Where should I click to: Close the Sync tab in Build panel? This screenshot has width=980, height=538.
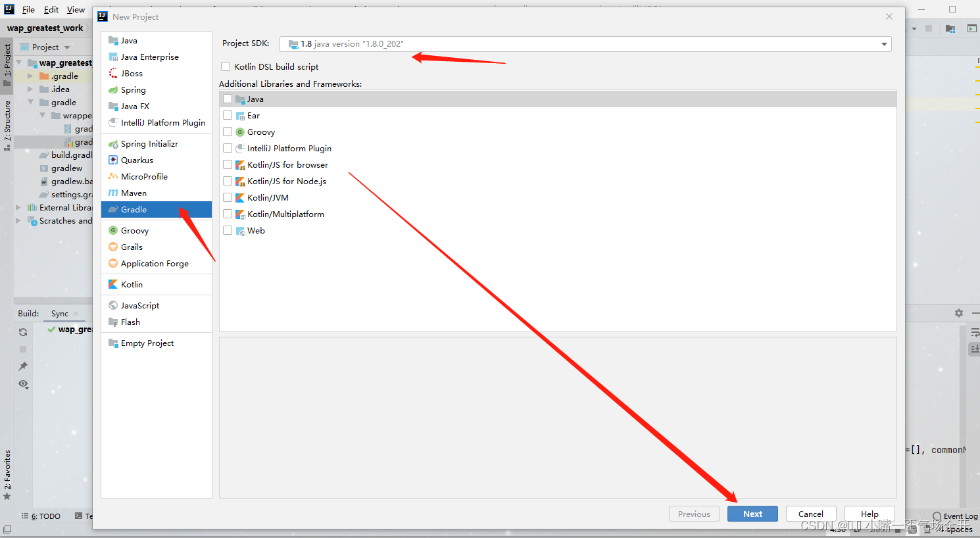pos(76,314)
